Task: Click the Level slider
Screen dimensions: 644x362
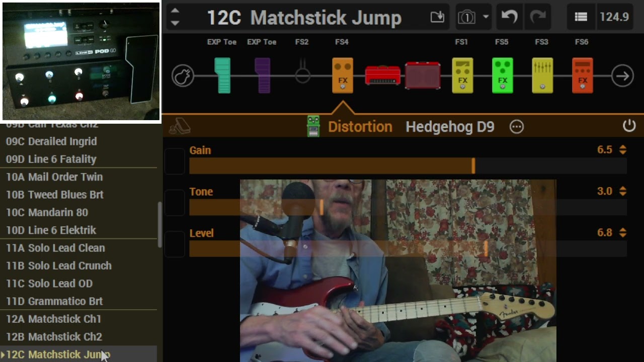Action: click(x=408, y=248)
